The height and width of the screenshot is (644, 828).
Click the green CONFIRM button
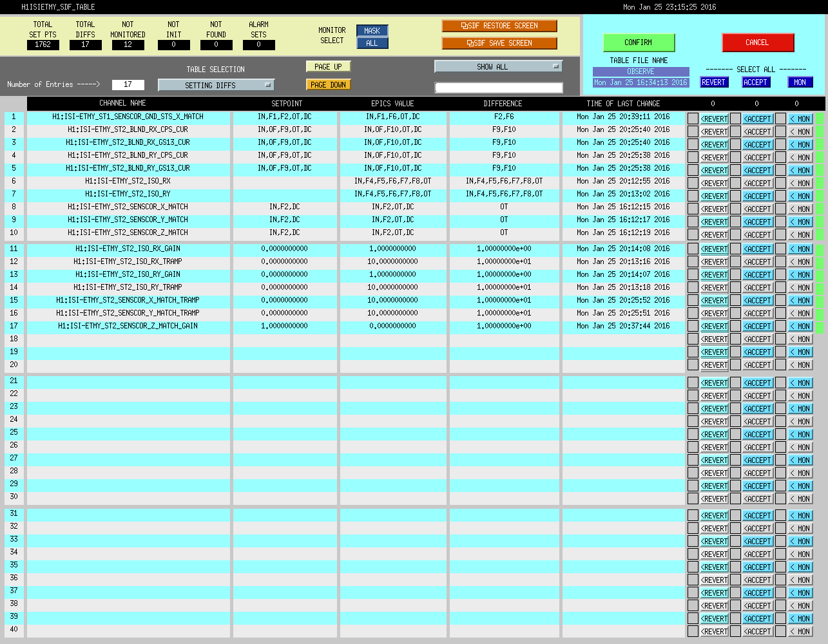click(x=639, y=43)
